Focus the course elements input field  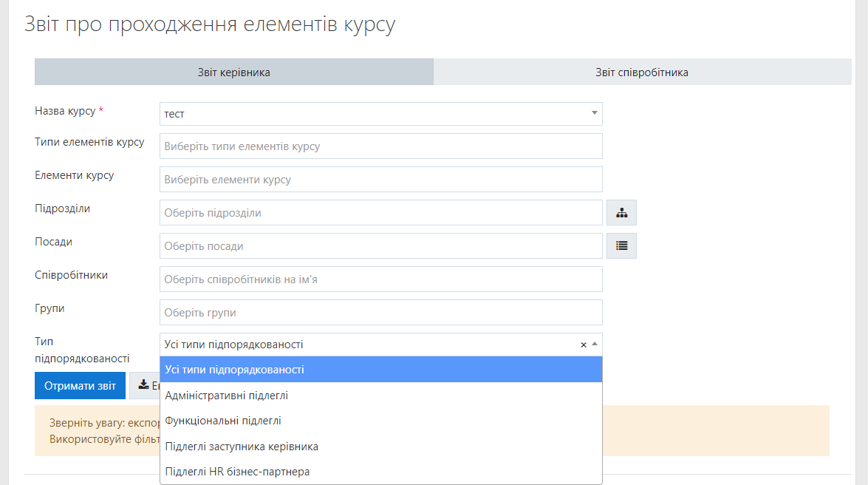tap(381, 180)
